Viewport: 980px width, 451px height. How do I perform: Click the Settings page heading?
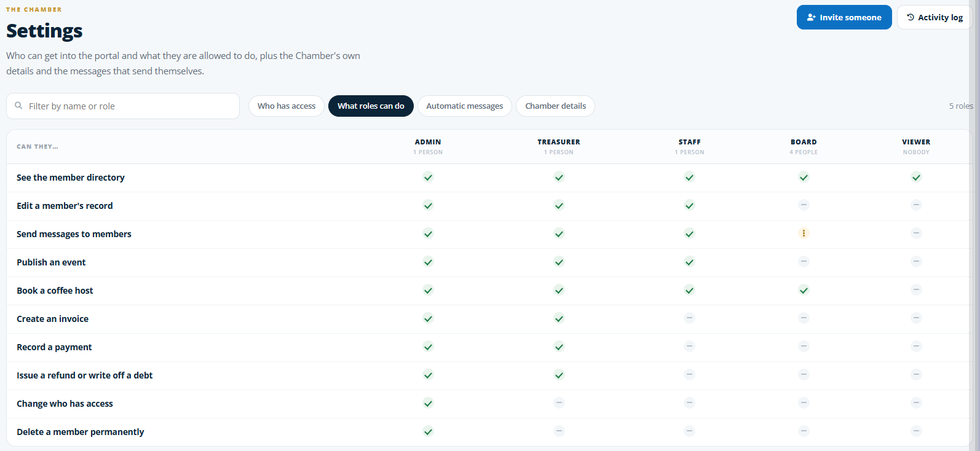[44, 31]
